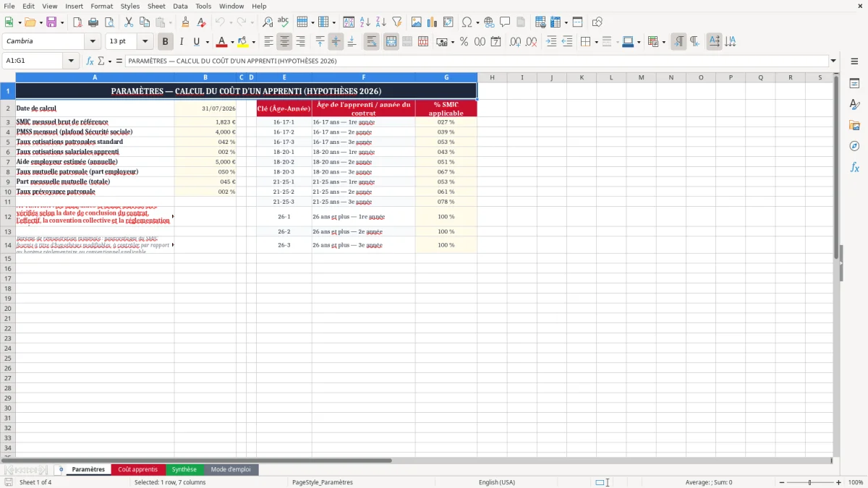868x488 pixels.
Task: Open the sidebar Gallery icon
Action: point(854,125)
